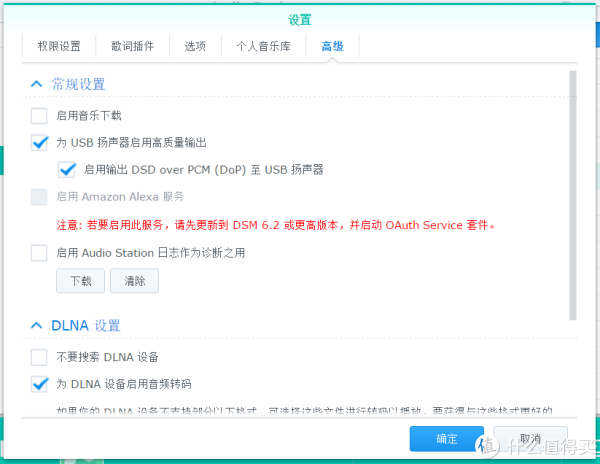Screen dimensions: 600x464
Task: Collapse the DLNA 设置 section chevron
Action: tap(37, 326)
